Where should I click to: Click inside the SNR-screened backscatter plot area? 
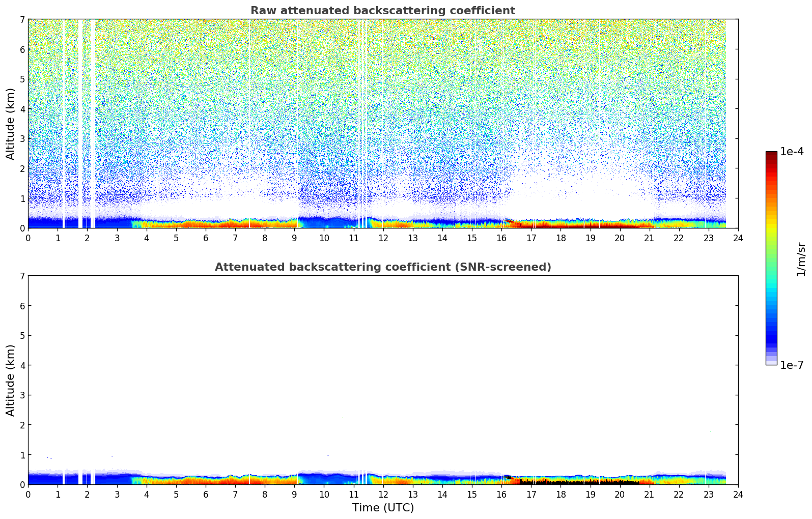tap(383, 380)
